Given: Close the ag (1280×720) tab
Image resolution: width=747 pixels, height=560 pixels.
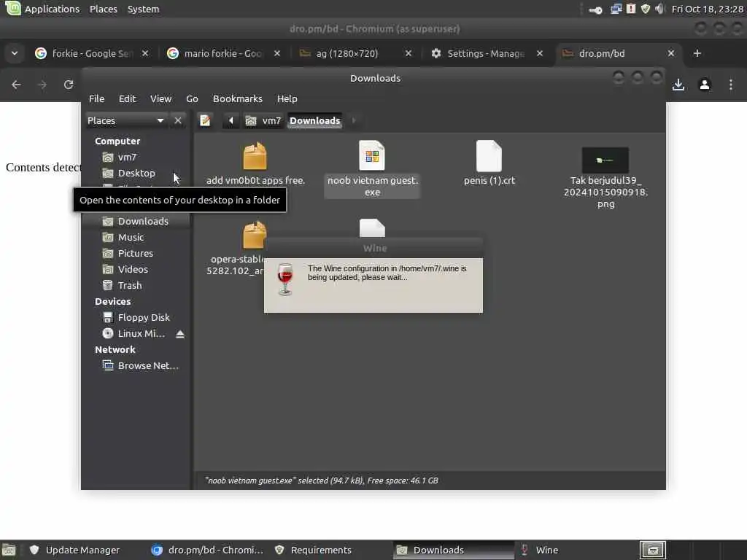Looking at the screenshot, I should (x=409, y=53).
